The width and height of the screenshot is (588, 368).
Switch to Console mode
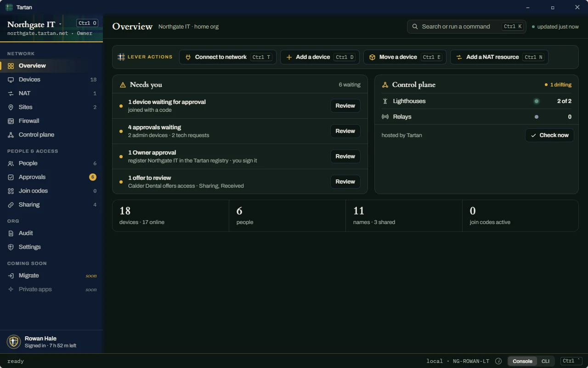click(522, 361)
